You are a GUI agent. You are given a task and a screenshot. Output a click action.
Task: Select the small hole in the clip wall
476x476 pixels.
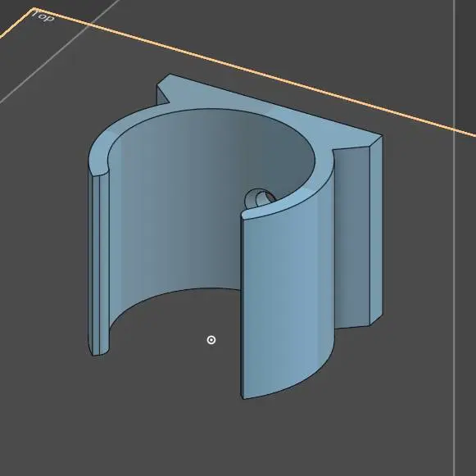(x=260, y=198)
